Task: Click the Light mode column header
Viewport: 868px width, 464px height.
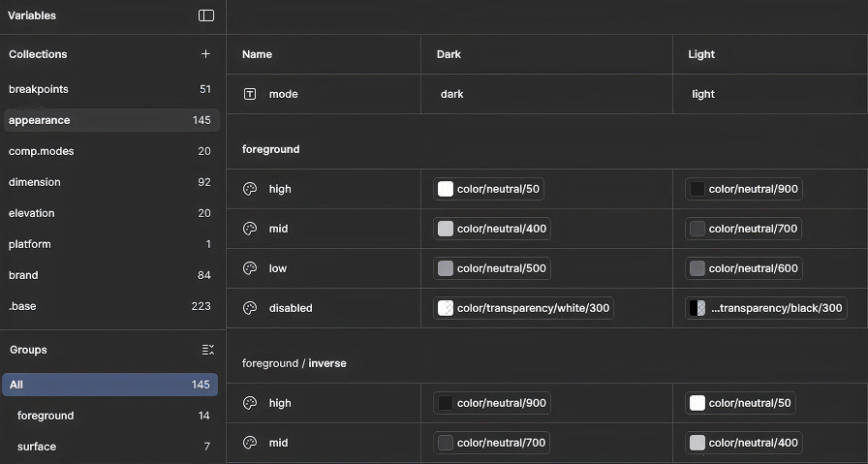Action: (701, 54)
